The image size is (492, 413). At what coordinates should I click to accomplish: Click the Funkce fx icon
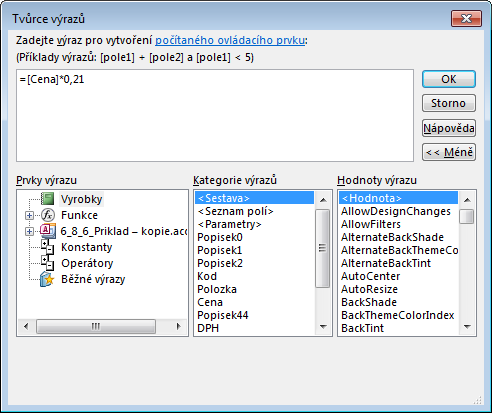tap(48, 215)
